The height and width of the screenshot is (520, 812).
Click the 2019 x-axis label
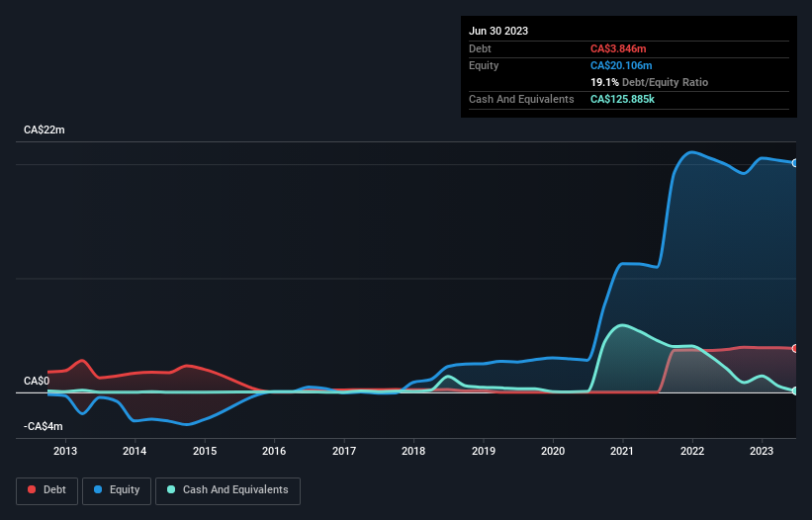point(484,451)
